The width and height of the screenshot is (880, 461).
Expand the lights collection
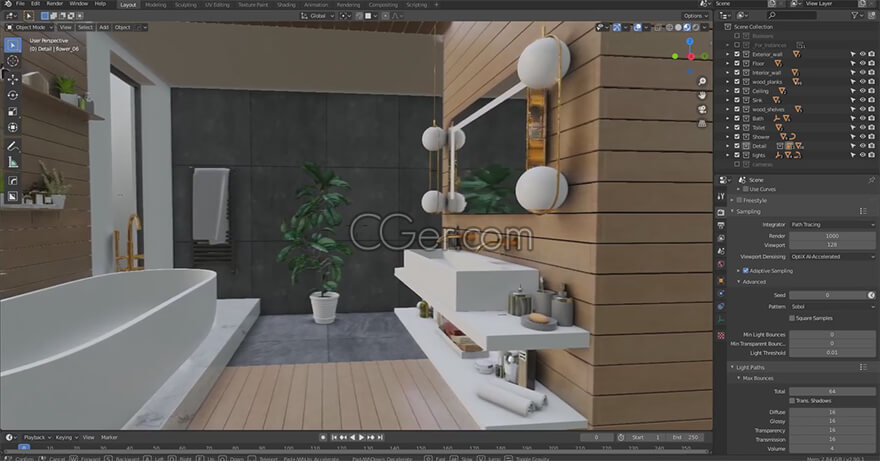[728, 155]
